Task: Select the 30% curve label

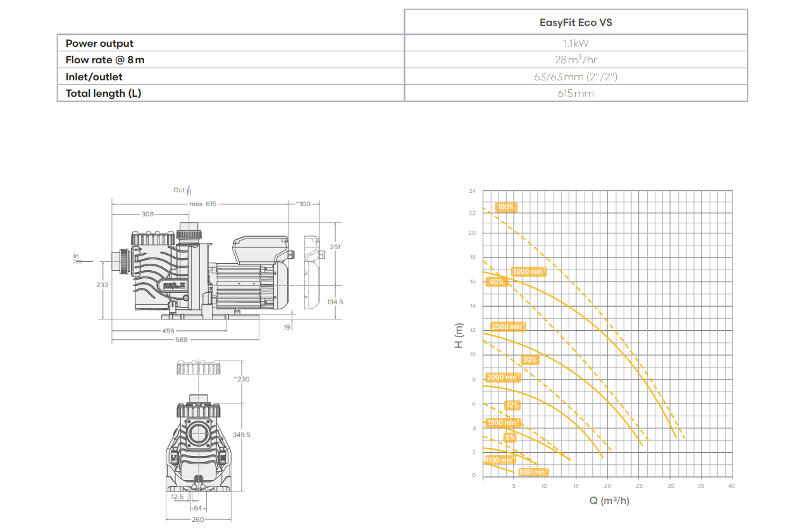Action: (529, 359)
